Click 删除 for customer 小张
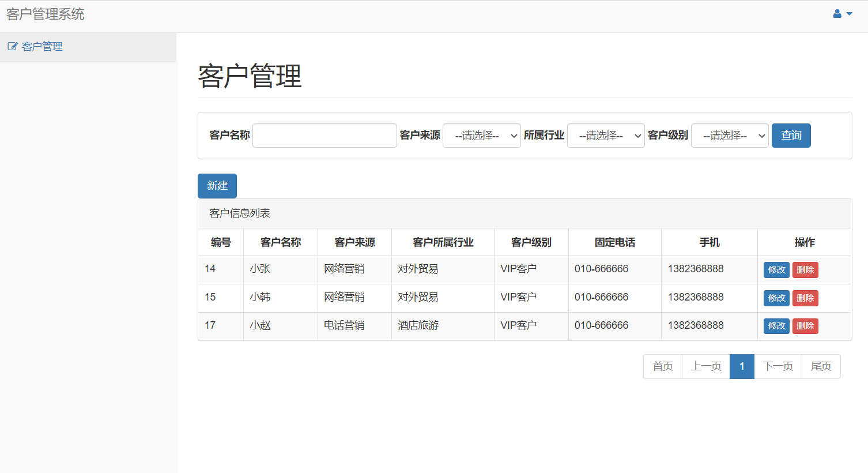This screenshot has width=868, height=473. coord(805,270)
